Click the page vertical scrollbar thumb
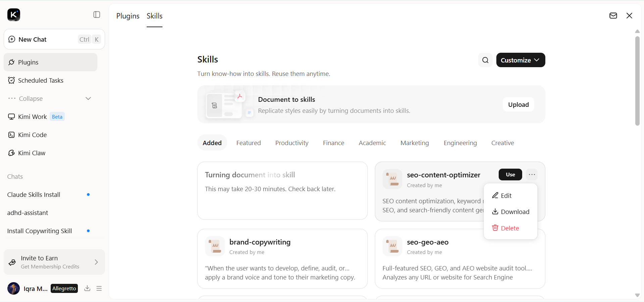This screenshot has height=302, width=644. point(637,81)
